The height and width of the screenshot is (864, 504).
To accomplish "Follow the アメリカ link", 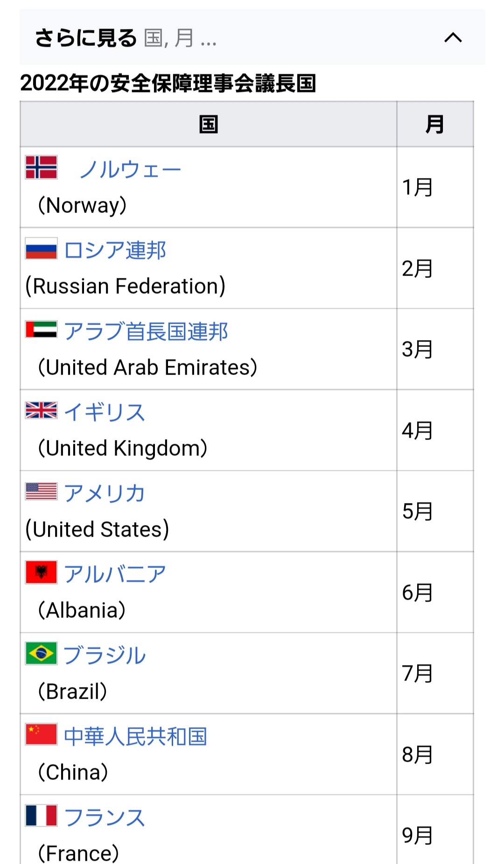I will [105, 493].
